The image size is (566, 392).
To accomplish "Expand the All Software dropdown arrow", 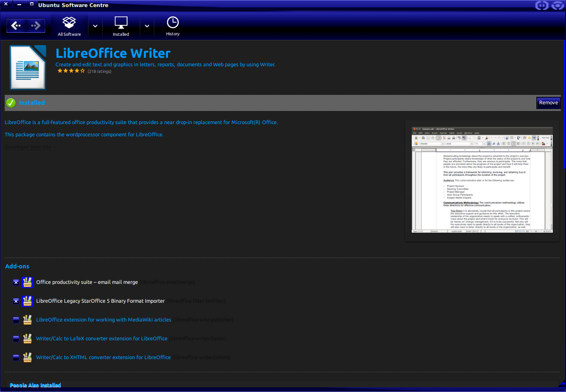I will (96, 26).
